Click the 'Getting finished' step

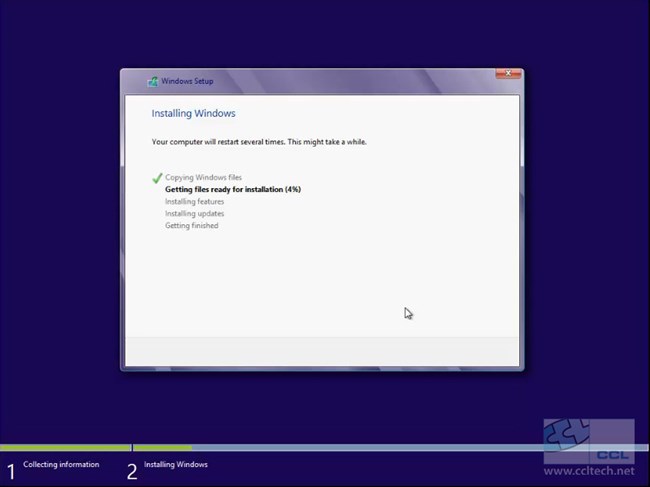click(192, 225)
